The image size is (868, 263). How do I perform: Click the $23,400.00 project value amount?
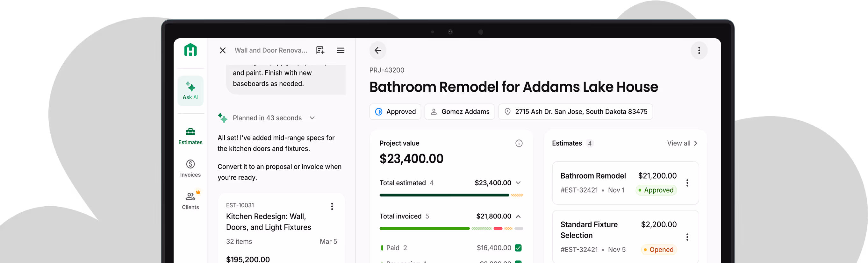pos(411,159)
